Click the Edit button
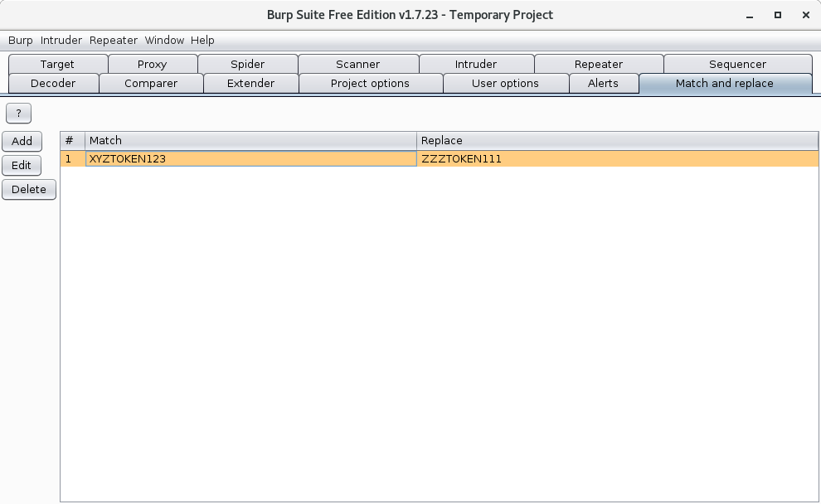 (x=22, y=166)
